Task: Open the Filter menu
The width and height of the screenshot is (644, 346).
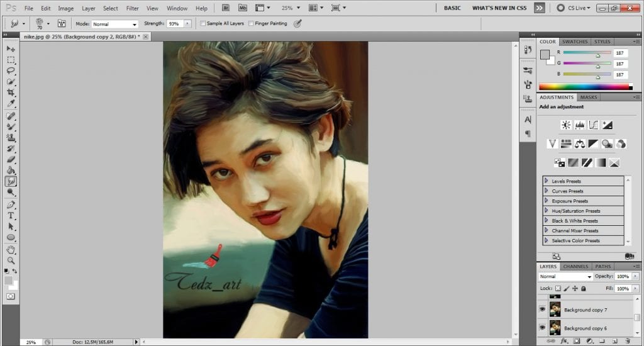Action: tap(132, 9)
